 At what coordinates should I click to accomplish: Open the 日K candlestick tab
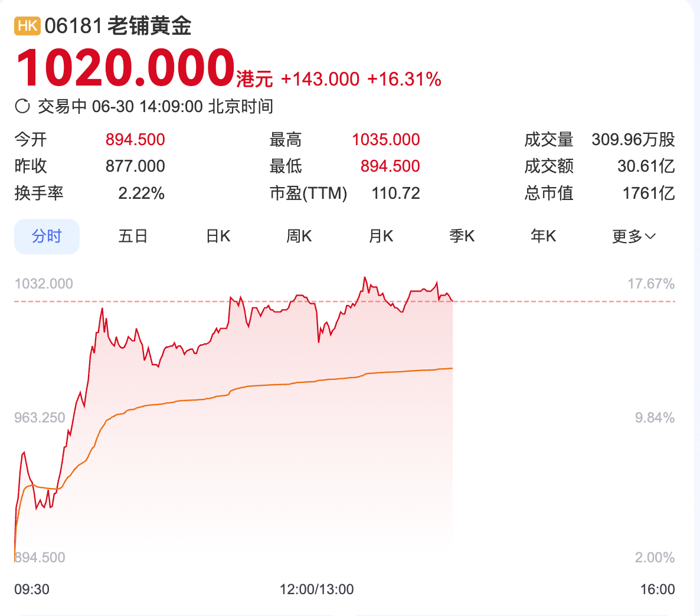click(218, 237)
